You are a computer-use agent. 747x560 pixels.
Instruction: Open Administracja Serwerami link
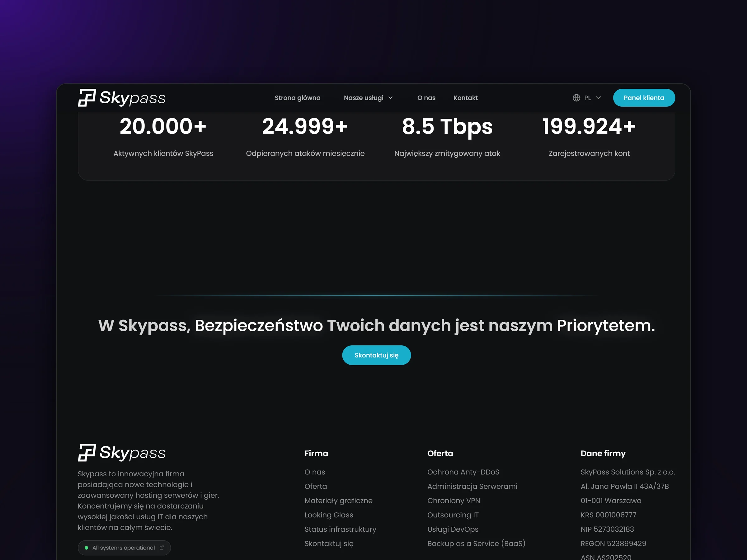tap(472, 486)
